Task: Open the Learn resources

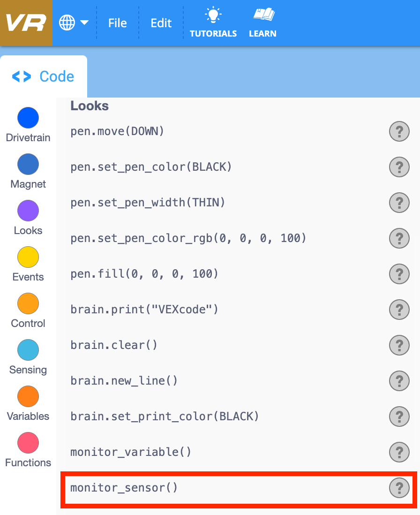Action: click(262, 22)
